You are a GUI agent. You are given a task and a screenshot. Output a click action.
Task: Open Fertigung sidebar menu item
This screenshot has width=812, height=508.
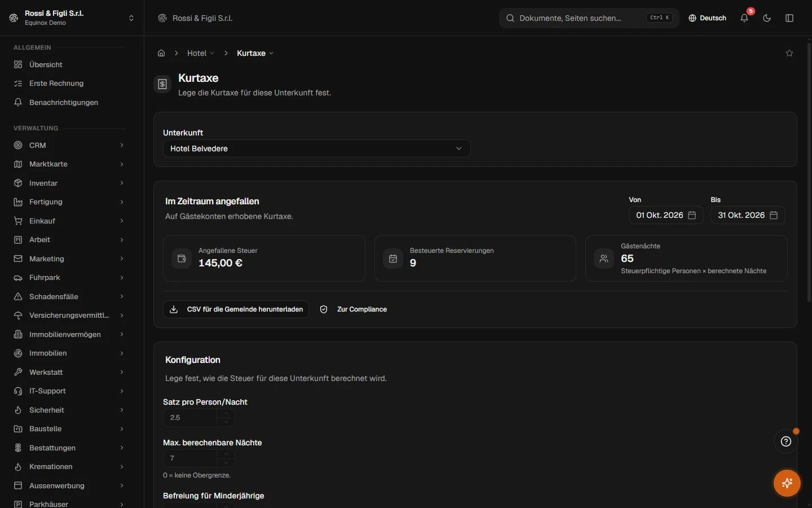point(69,202)
